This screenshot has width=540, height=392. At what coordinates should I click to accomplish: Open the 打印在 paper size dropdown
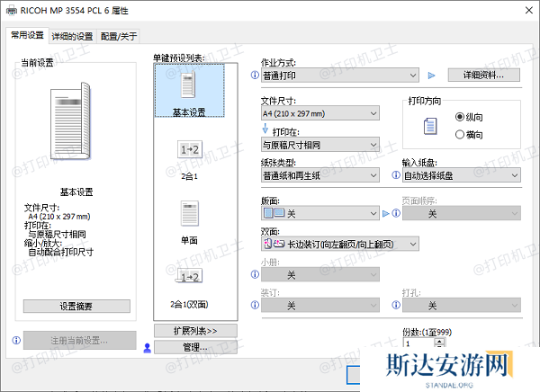point(320,145)
